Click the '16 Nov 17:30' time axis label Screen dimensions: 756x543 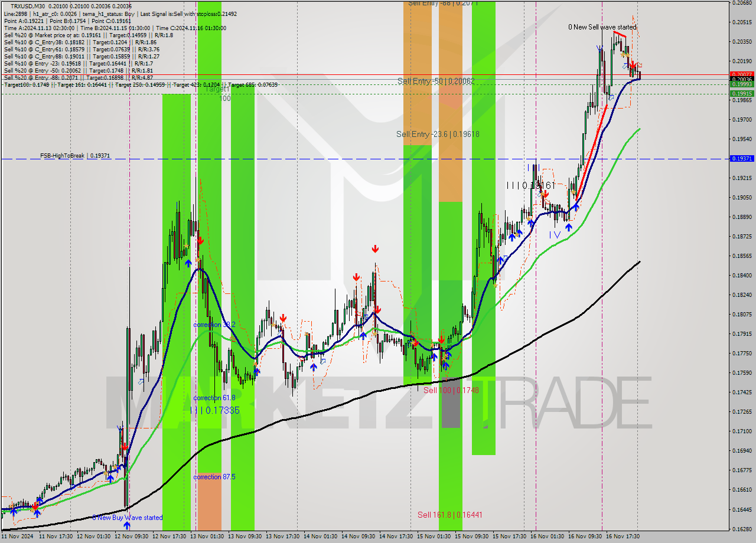tap(623, 537)
